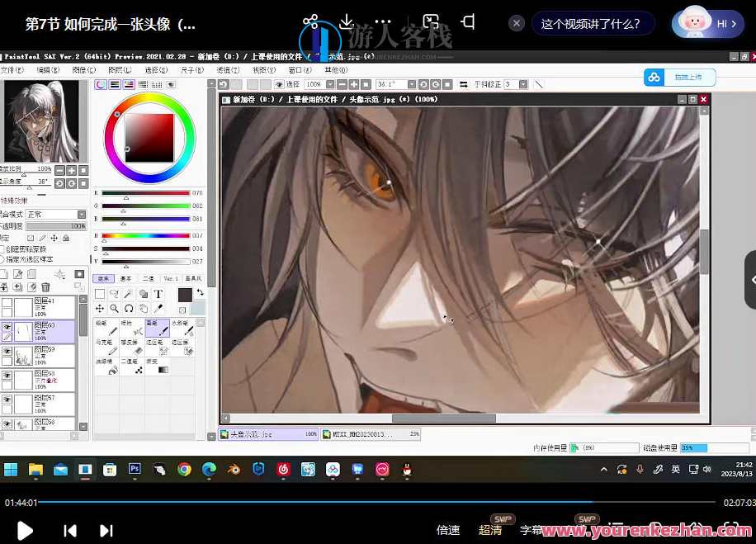
Task: Select the Text tool in SAI toolbox
Action: point(158,294)
